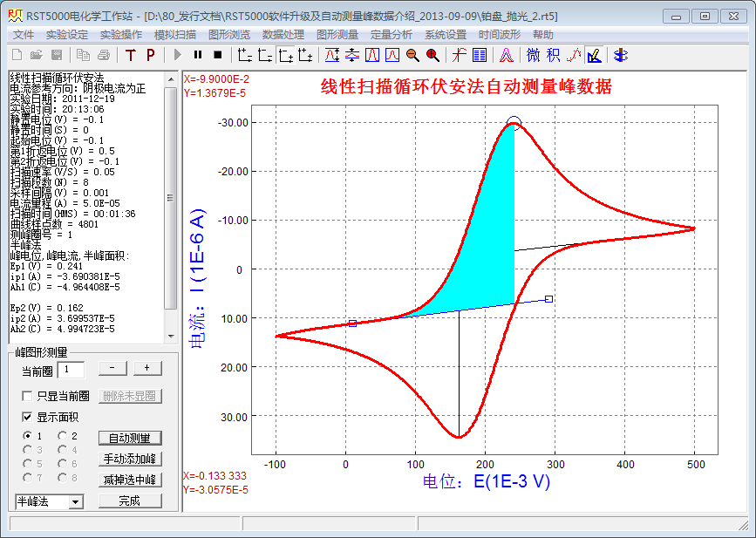Click the 微 differentiation toolbar icon

(x=534, y=55)
